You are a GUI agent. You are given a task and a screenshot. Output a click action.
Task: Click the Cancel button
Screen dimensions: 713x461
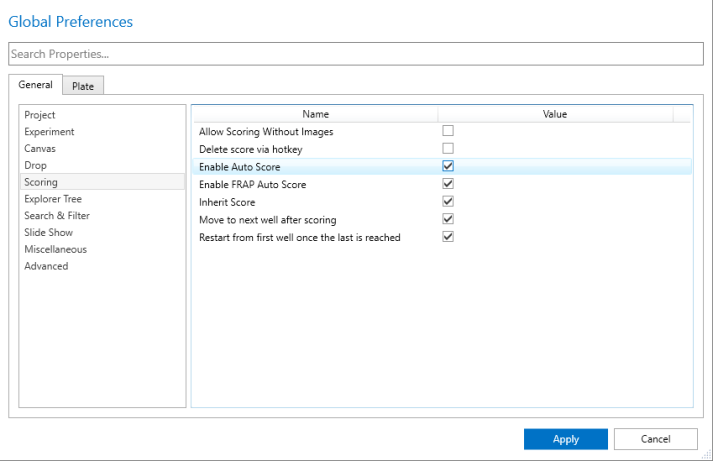(x=655, y=439)
